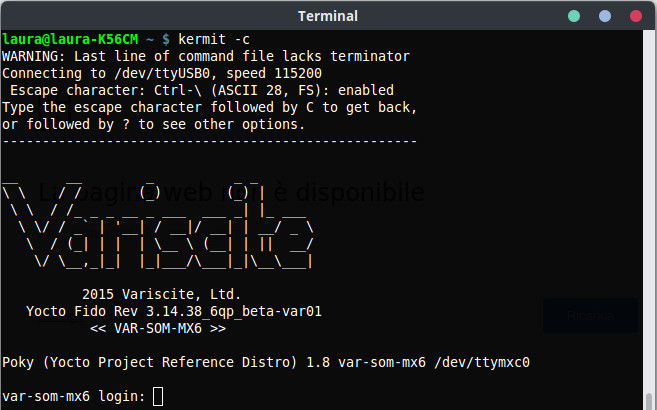Click the "2015 Variscite, Ltd." line

[161, 294]
